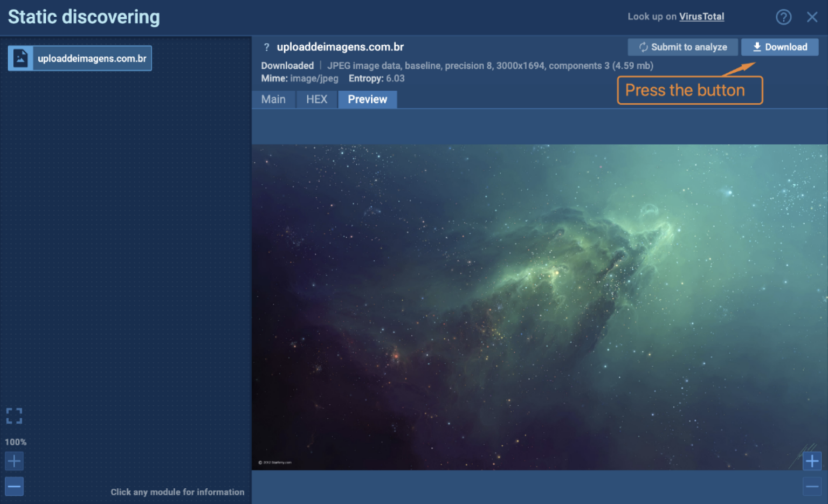Select the Preview tab

367,99
